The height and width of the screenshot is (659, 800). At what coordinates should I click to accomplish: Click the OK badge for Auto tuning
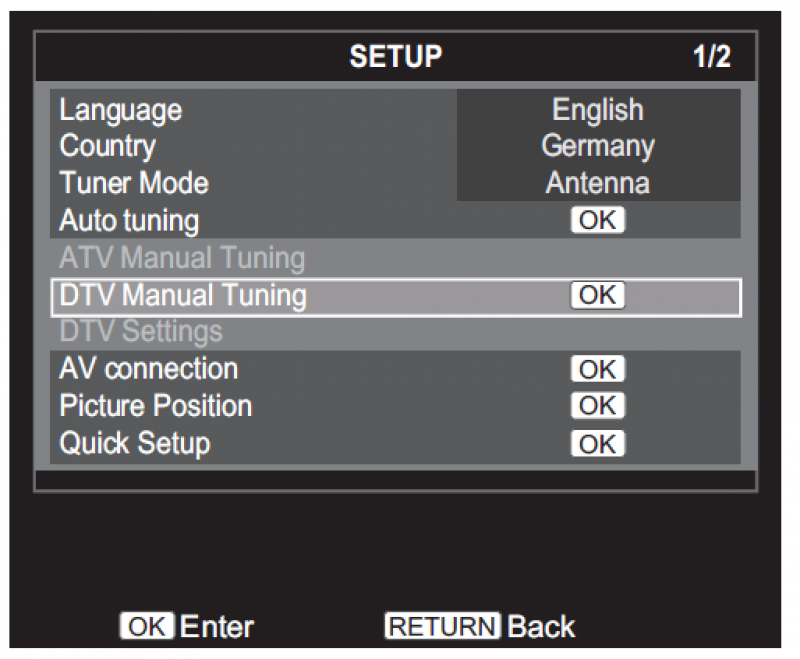[x=598, y=220]
